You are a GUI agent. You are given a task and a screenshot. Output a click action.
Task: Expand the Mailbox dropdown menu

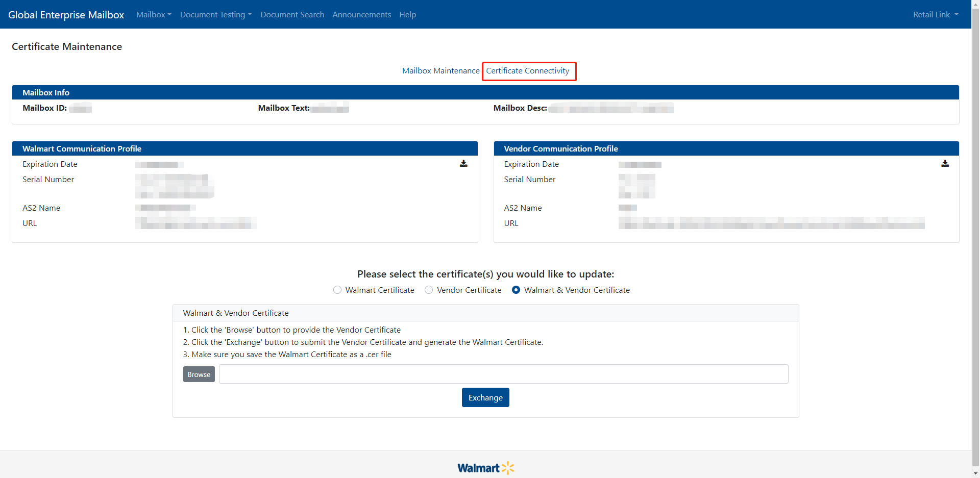click(x=154, y=14)
